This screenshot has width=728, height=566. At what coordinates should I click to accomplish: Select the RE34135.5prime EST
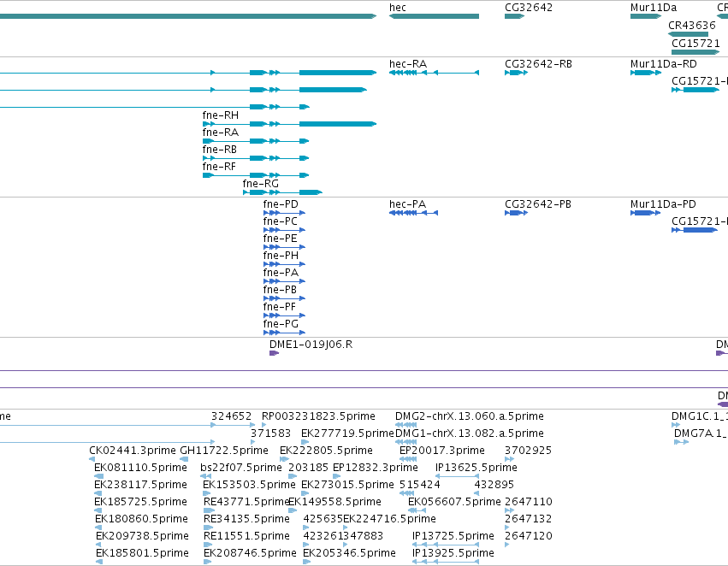coord(207,528)
